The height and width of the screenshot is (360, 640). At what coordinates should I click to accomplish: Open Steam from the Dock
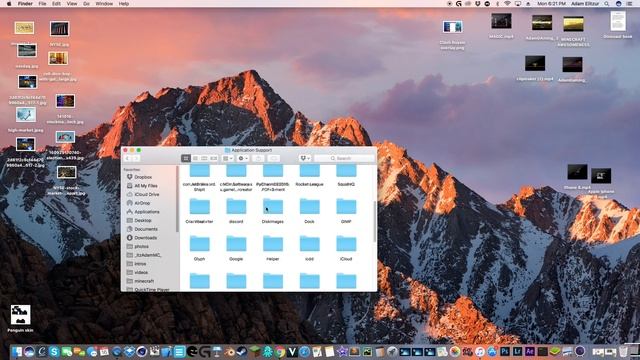pos(242,351)
